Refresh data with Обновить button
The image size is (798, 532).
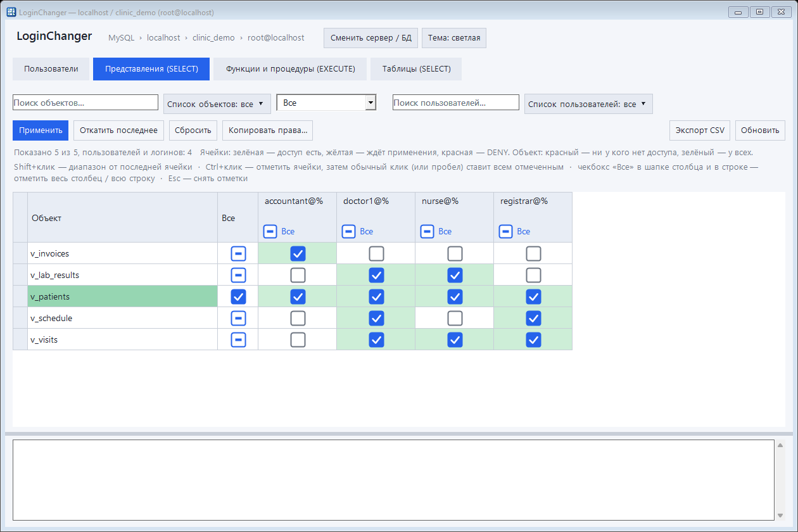point(760,130)
